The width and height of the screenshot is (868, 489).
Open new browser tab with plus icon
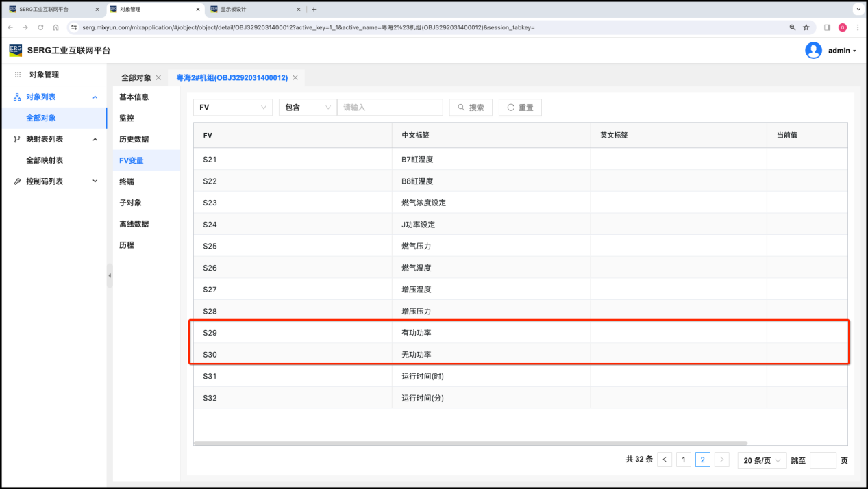314,10
